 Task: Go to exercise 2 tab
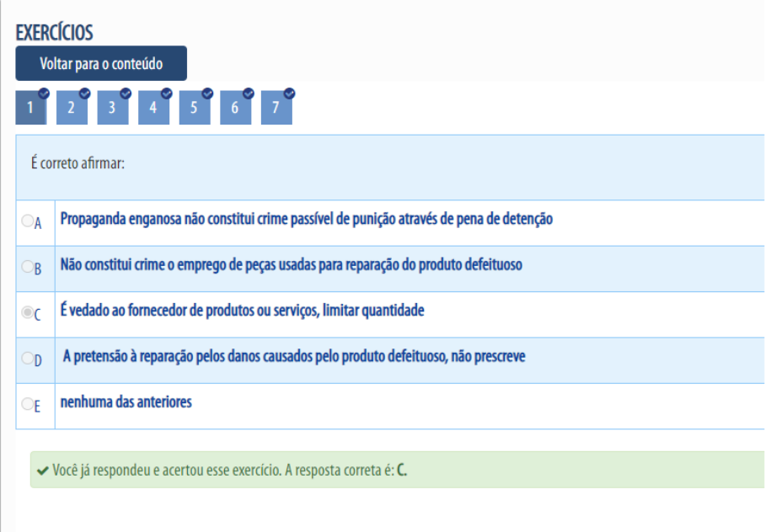tap(71, 109)
